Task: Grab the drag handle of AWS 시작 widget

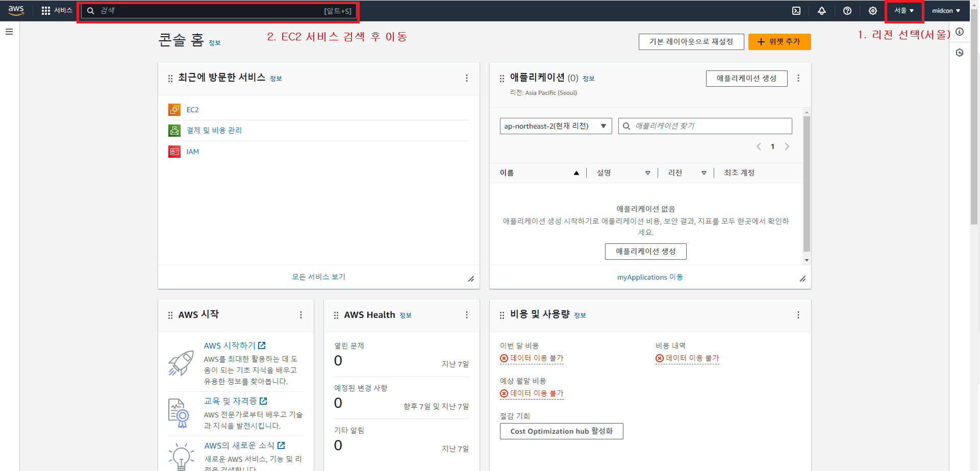Action: tap(170, 315)
